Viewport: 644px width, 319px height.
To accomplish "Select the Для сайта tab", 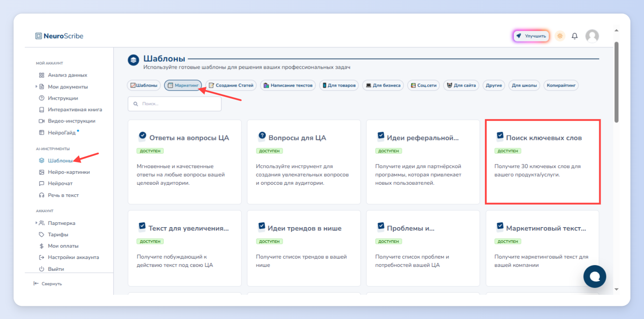I will tap(462, 85).
